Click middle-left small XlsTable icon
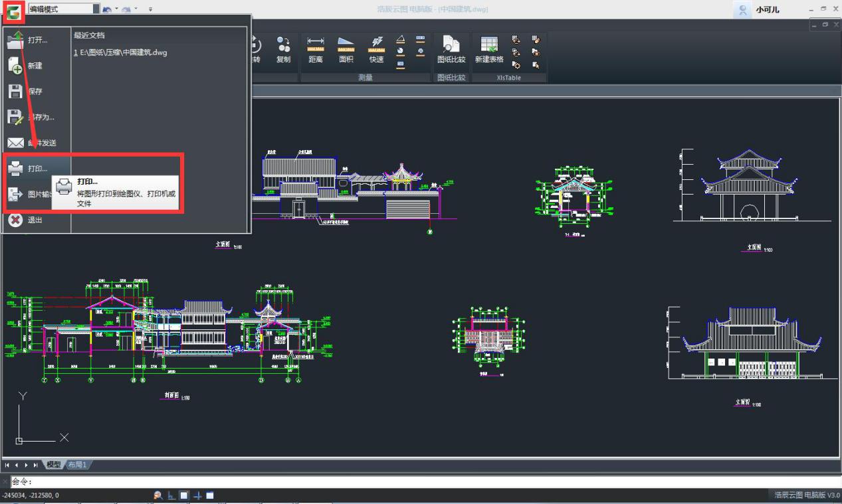Screen dimensions: 842x504 [x=516, y=52]
